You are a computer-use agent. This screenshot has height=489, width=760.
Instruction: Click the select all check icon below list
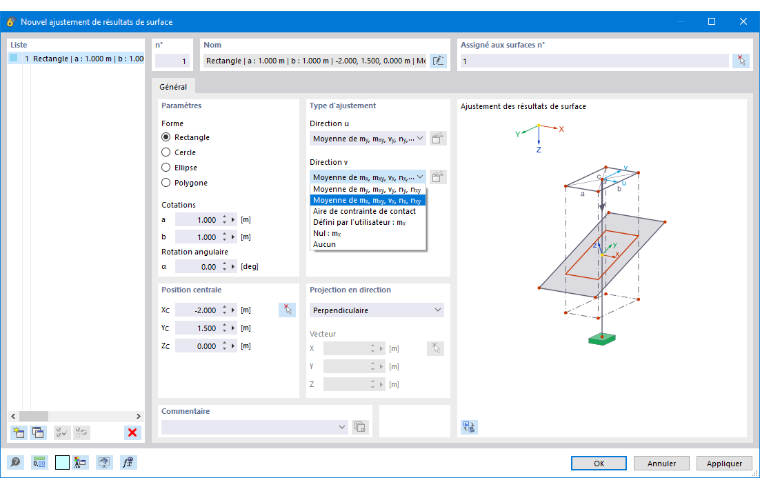click(62, 432)
